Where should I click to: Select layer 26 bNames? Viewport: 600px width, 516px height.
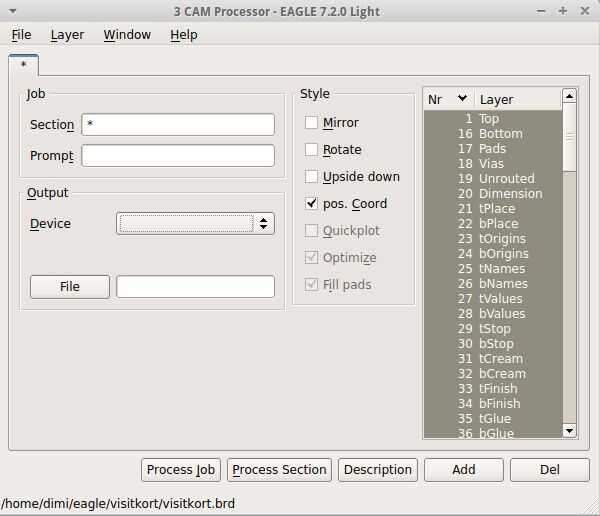tap(493, 284)
